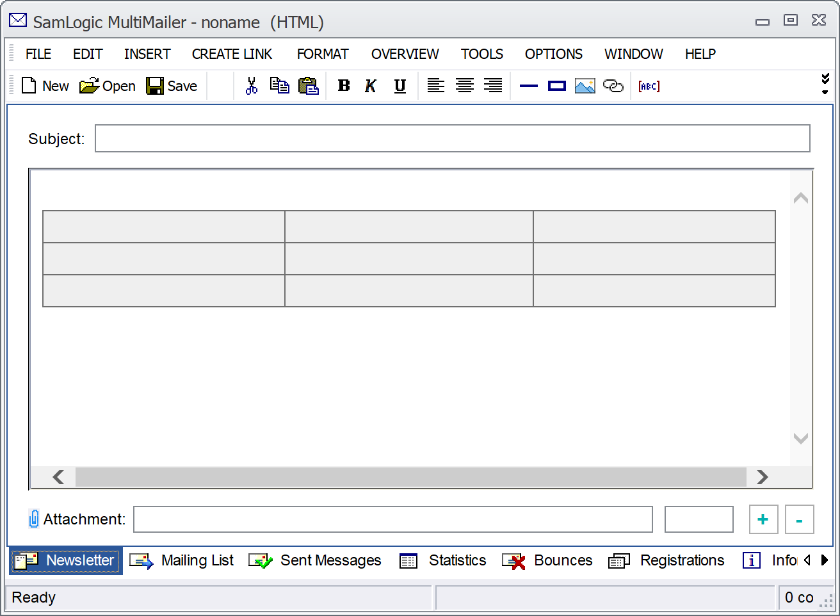Switch to the Mailing List tab

pyautogui.click(x=182, y=561)
